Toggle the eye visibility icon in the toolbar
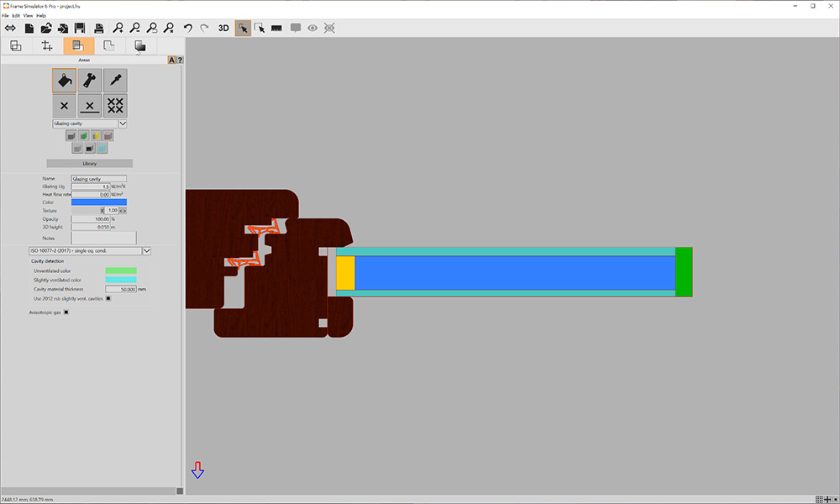Viewport: 840px width, 504px height. click(x=313, y=28)
